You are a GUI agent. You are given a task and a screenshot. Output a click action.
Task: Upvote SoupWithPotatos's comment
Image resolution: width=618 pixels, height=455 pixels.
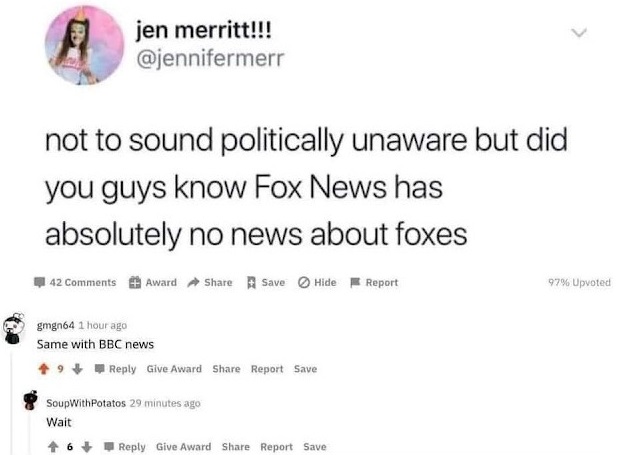pyautogui.click(x=53, y=447)
